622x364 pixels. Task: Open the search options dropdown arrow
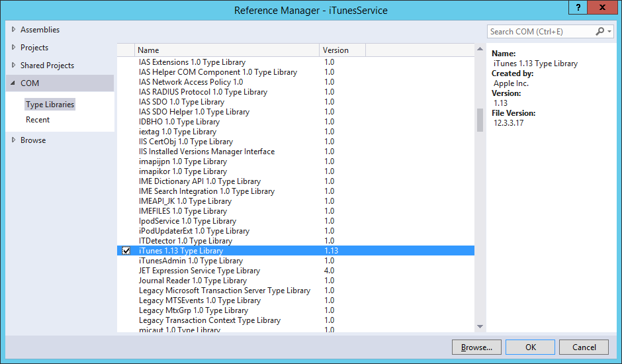(609, 31)
